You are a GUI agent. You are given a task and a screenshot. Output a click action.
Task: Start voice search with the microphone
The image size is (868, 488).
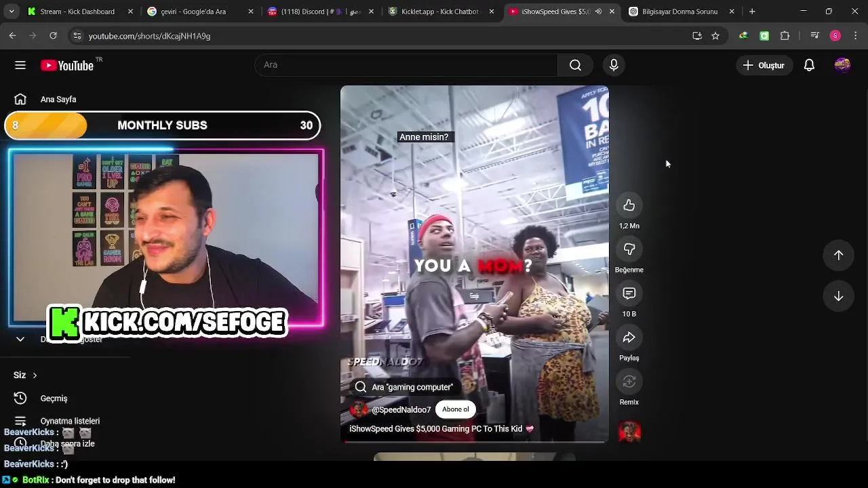point(614,65)
